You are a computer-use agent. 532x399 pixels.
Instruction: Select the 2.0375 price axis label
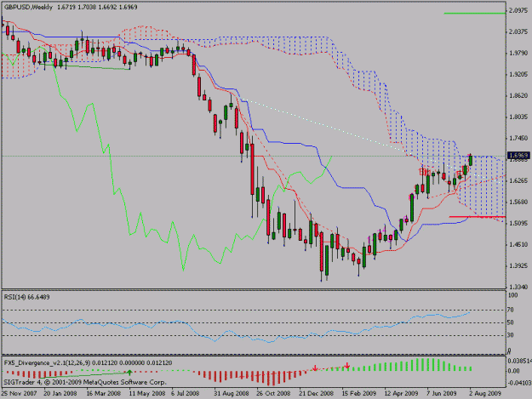(x=518, y=31)
